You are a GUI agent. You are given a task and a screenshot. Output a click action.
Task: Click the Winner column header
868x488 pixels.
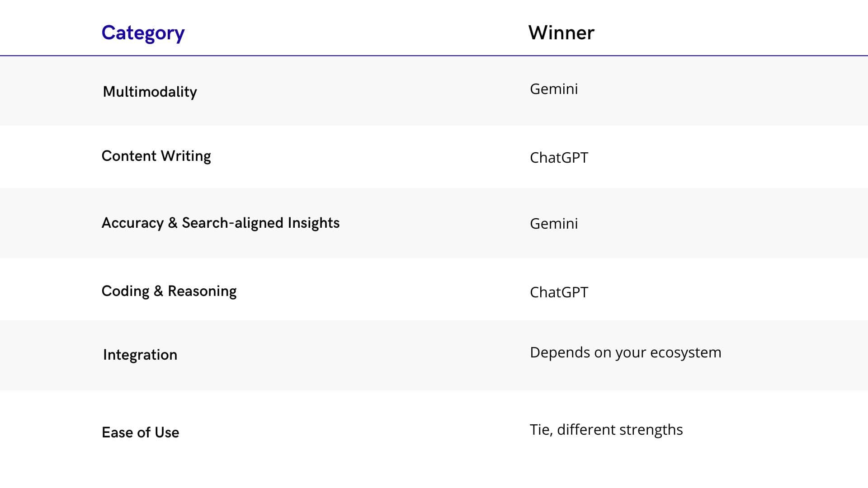click(561, 33)
